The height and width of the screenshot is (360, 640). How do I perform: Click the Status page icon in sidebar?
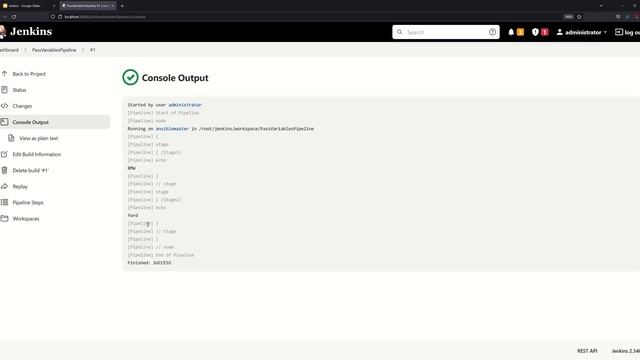click(x=4, y=90)
